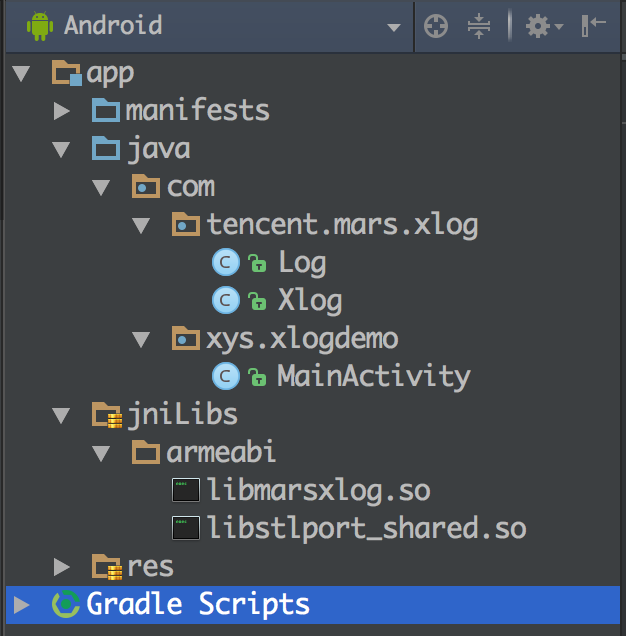626x636 pixels.
Task: Expand the res folder arrow
Action: click(x=62, y=567)
